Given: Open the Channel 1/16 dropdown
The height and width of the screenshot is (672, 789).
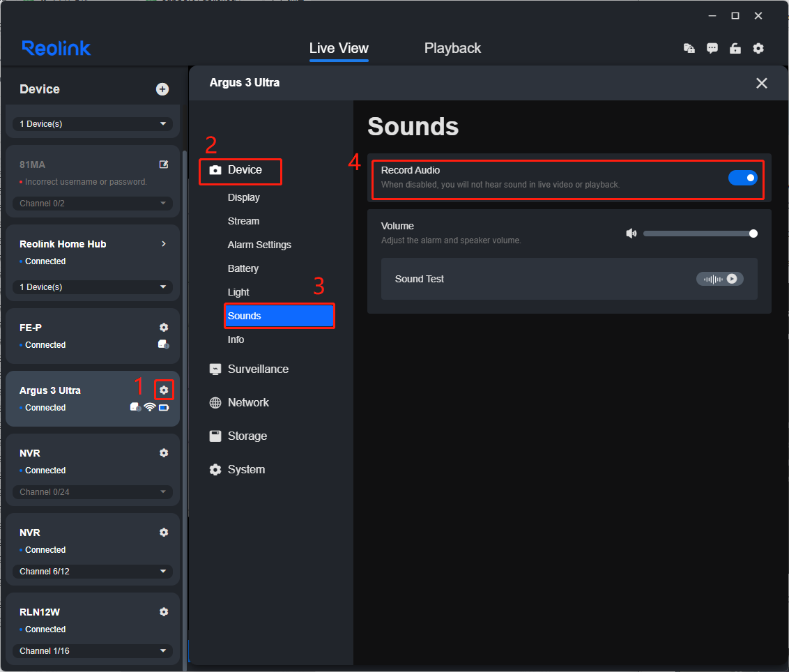Looking at the screenshot, I should [93, 651].
